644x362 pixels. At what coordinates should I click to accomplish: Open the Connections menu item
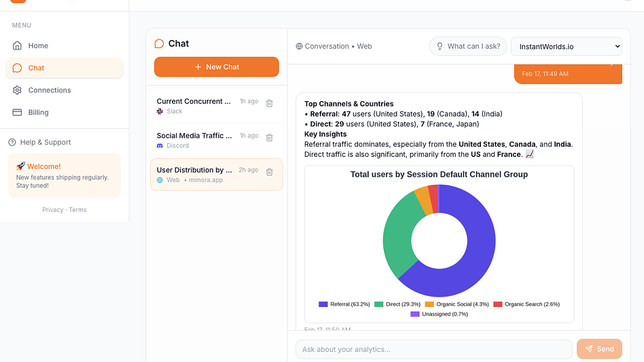(65, 90)
